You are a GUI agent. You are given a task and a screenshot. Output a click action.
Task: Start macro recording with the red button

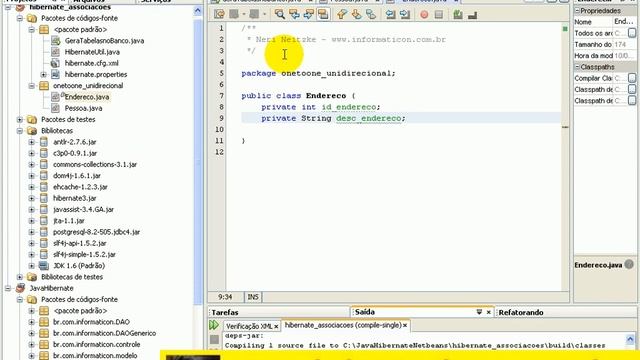point(424,15)
